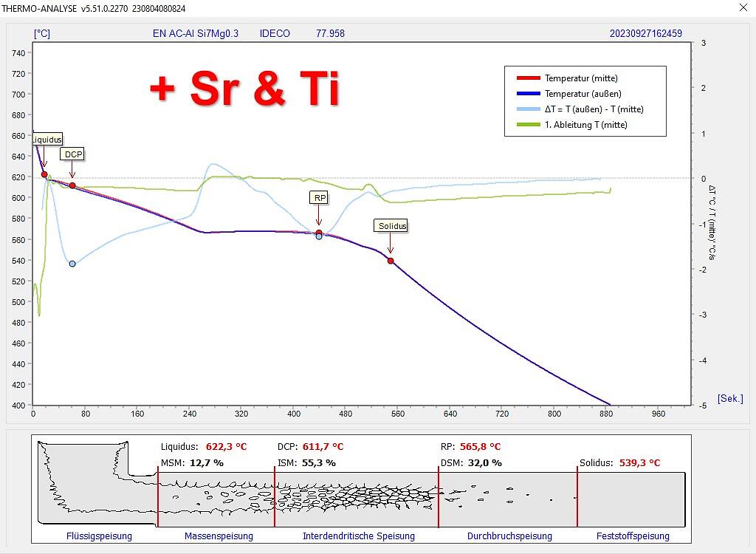Click the light blue ΔT legend swatch
This screenshot has height=554, width=756.
click(528, 109)
